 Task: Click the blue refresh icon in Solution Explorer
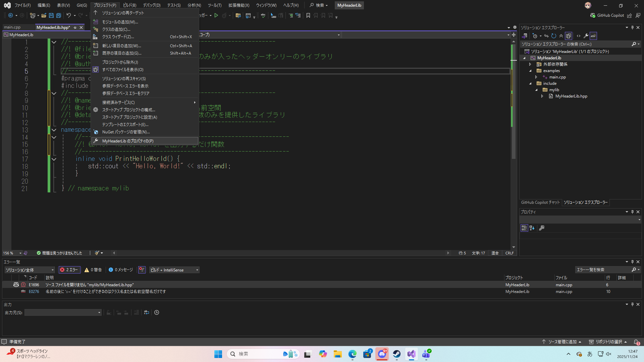pos(554,36)
